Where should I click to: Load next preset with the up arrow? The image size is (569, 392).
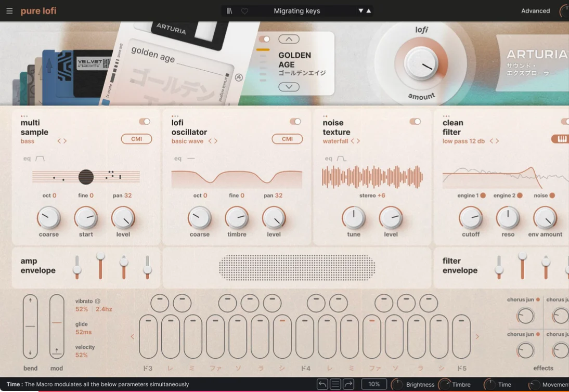(x=369, y=11)
